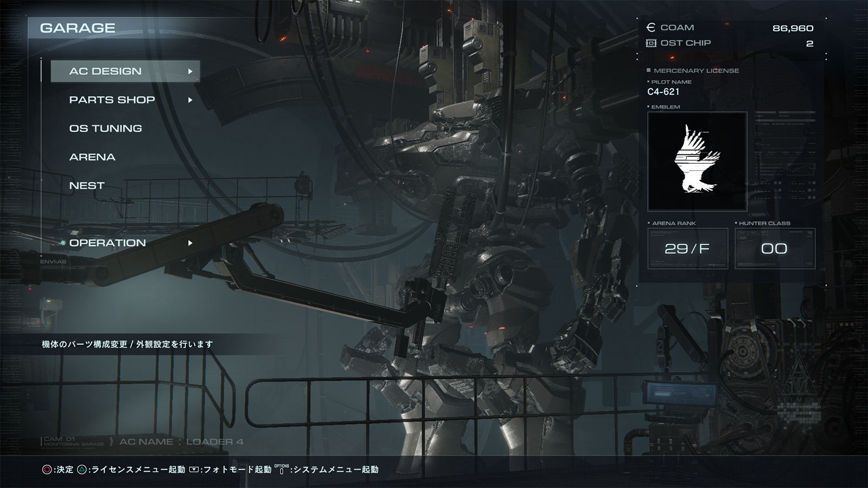
Task: Open the AC DESIGN menu
Action: pos(125,71)
